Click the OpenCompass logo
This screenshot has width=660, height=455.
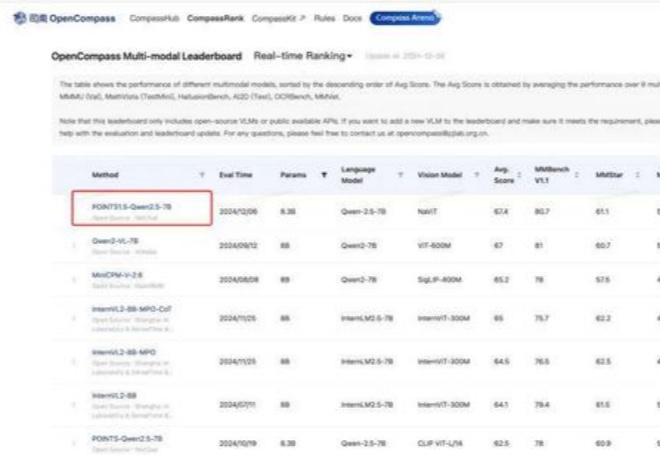pos(64,18)
